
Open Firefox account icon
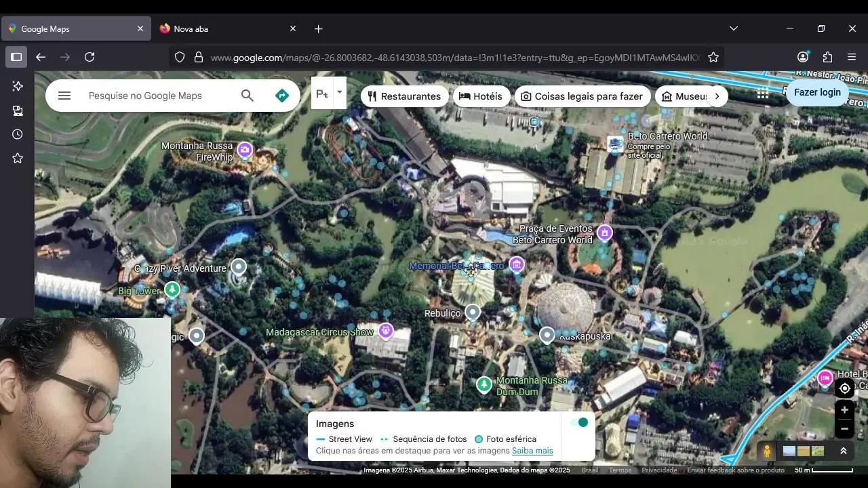tap(803, 57)
